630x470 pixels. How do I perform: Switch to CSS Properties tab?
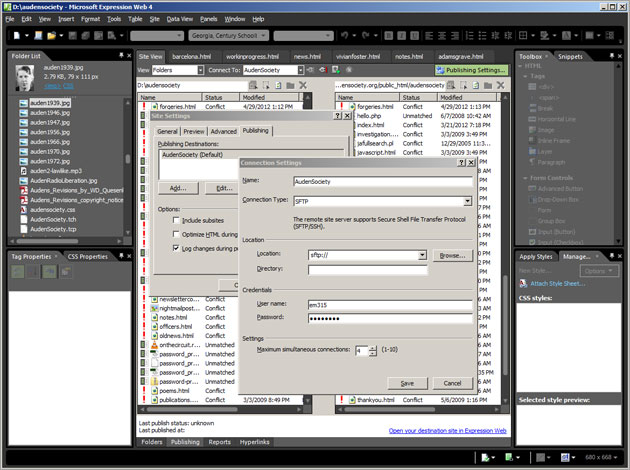(88, 256)
